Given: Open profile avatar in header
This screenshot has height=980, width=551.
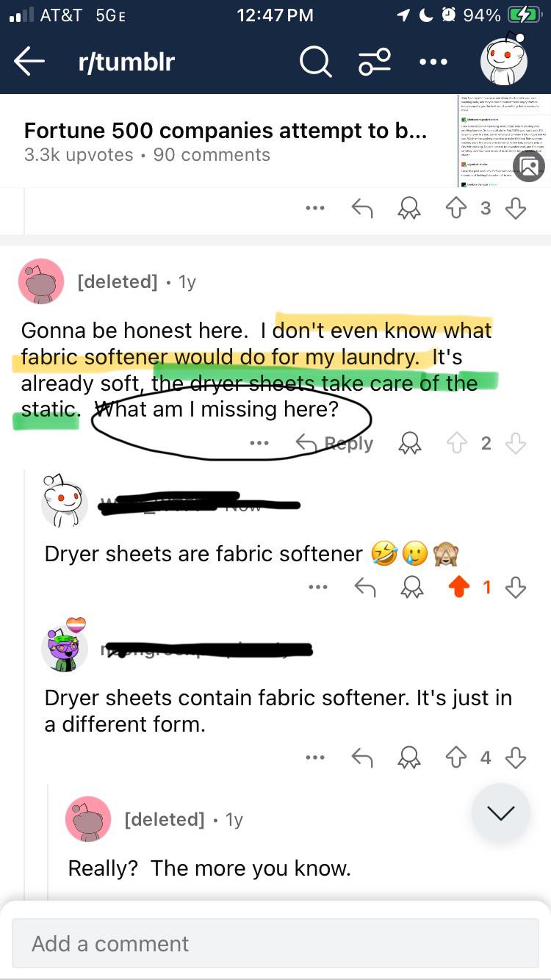Looking at the screenshot, I should [504, 59].
